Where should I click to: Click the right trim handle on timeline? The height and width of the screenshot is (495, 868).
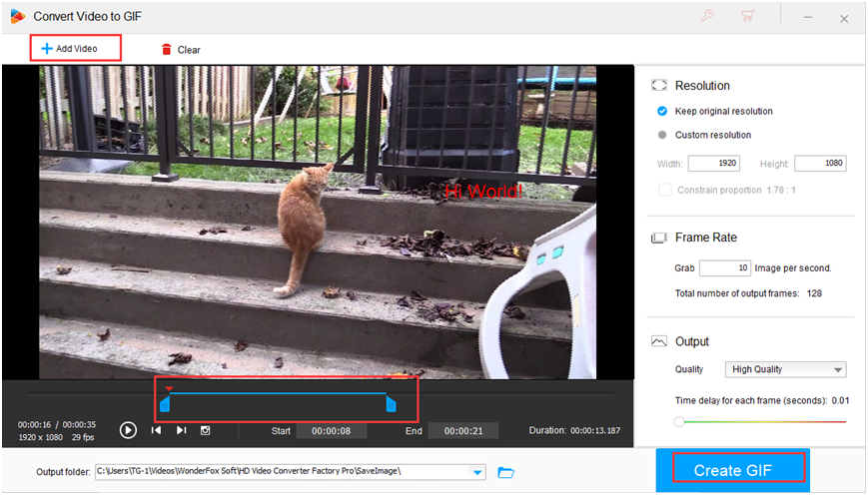click(x=392, y=404)
